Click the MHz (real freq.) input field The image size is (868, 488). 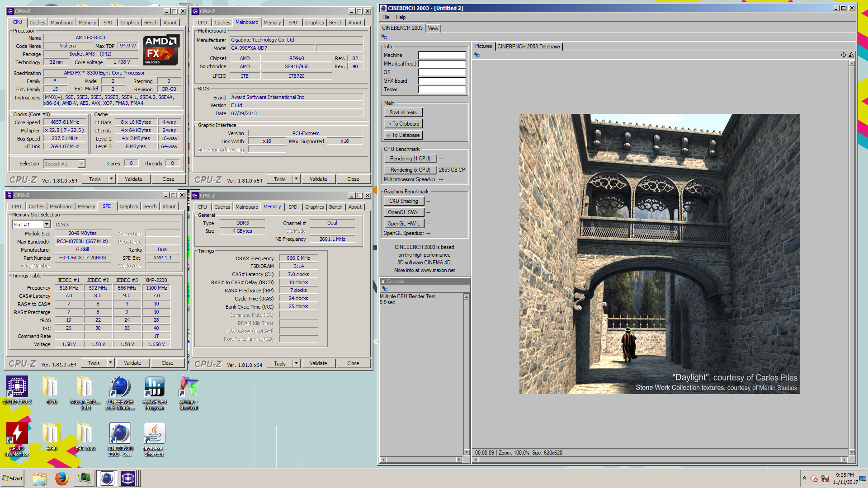tap(442, 64)
